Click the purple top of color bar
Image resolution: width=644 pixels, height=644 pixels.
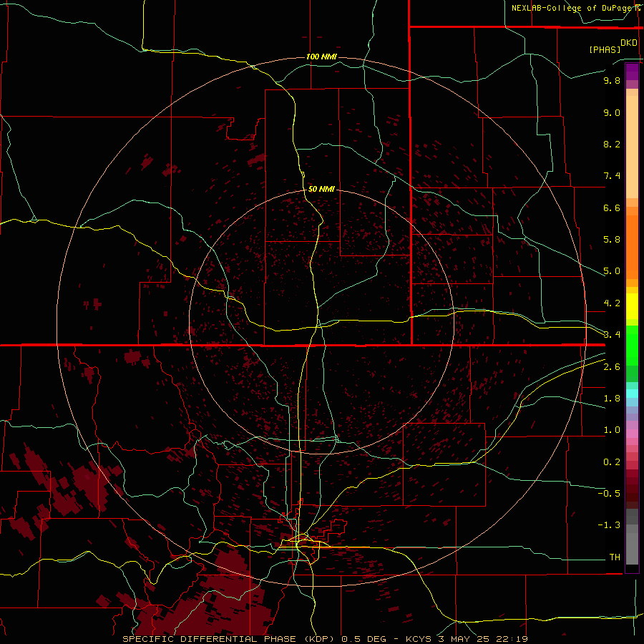point(632,72)
